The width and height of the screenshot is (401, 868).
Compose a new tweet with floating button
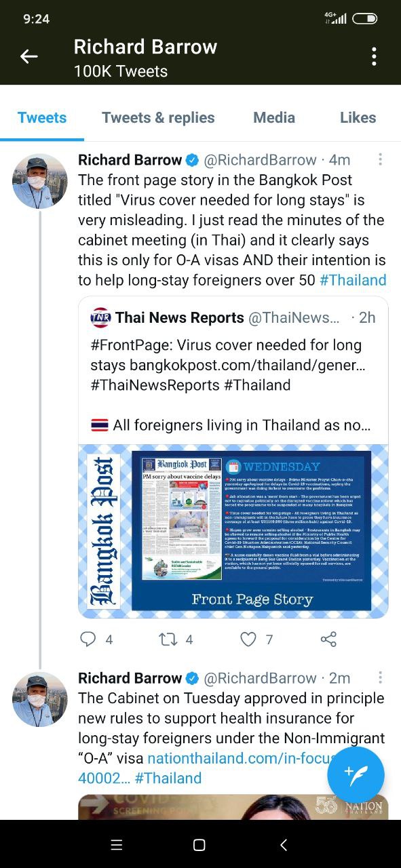356,775
